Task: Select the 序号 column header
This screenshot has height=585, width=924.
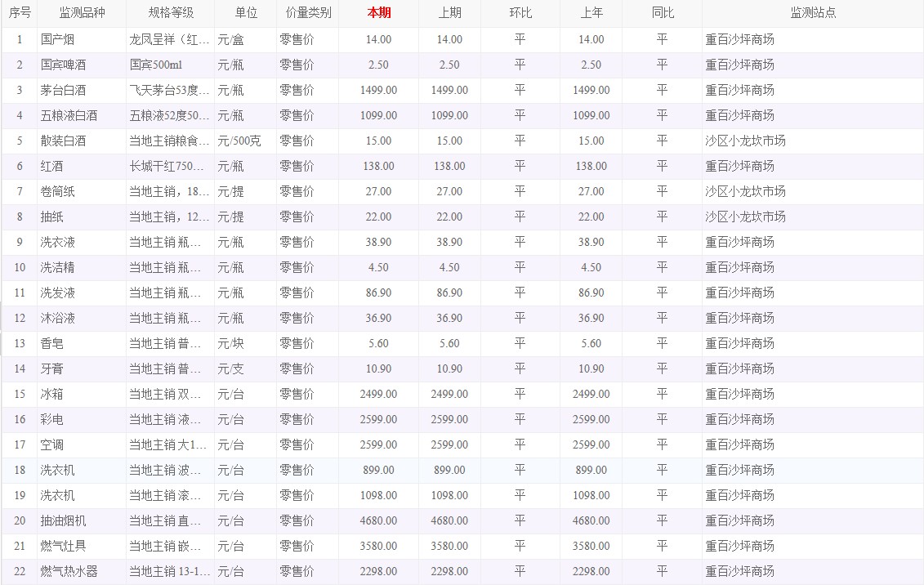Action: click(x=20, y=13)
